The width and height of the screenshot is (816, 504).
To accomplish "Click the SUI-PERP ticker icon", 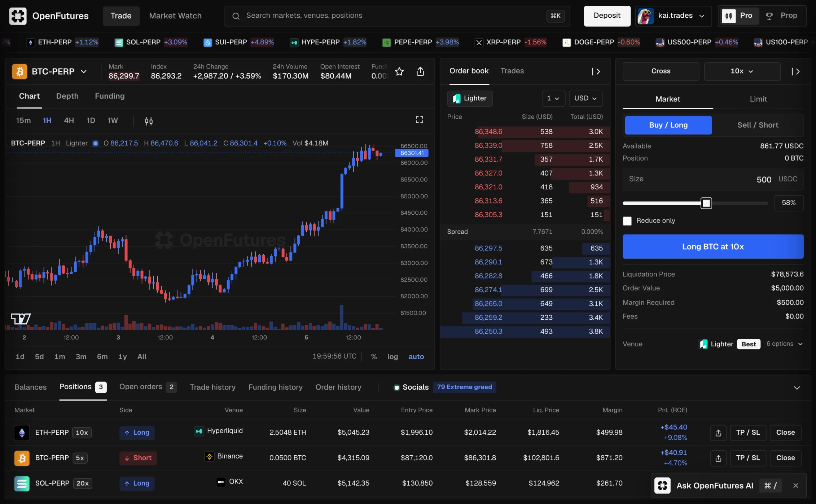I will coord(207,43).
